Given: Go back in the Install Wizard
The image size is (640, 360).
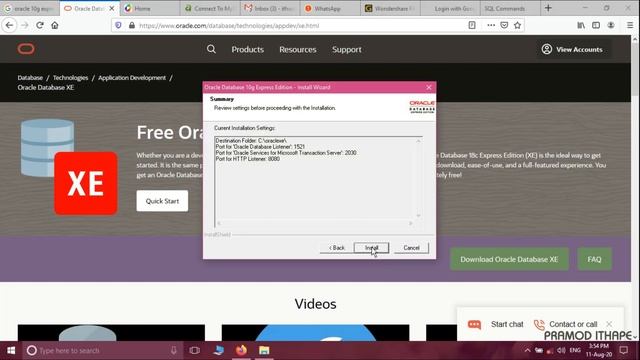Looking at the screenshot, I should (336, 248).
